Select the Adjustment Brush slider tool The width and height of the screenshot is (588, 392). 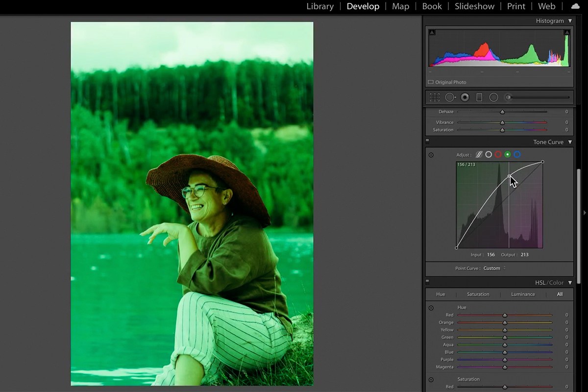[537, 97]
